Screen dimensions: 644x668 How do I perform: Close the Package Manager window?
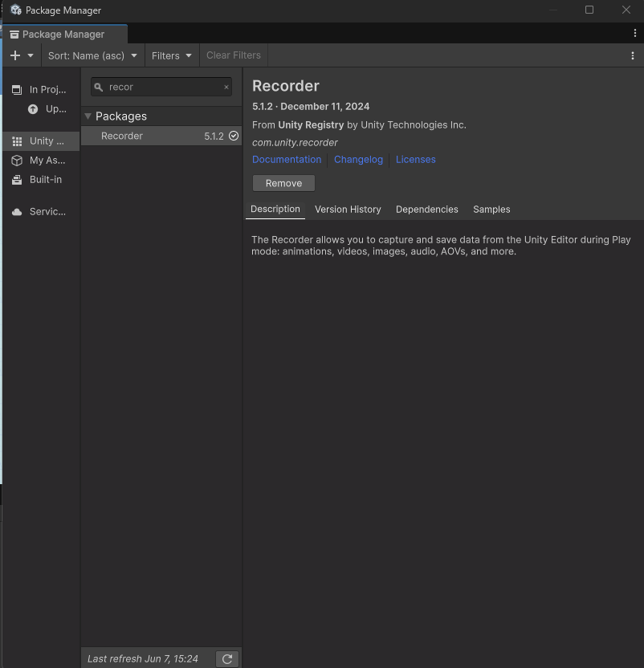tap(626, 10)
